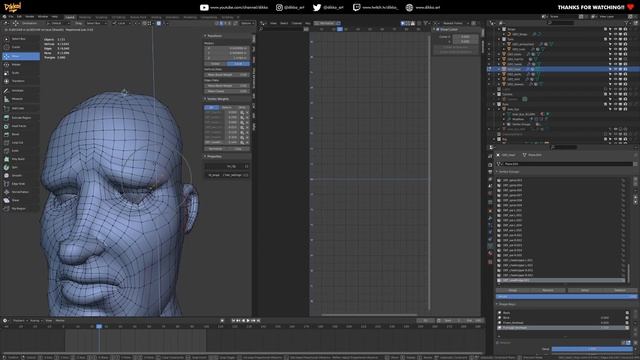Toggle the Basis shape key checkbox
The height and width of the screenshot is (360, 640).
click(627, 313)
